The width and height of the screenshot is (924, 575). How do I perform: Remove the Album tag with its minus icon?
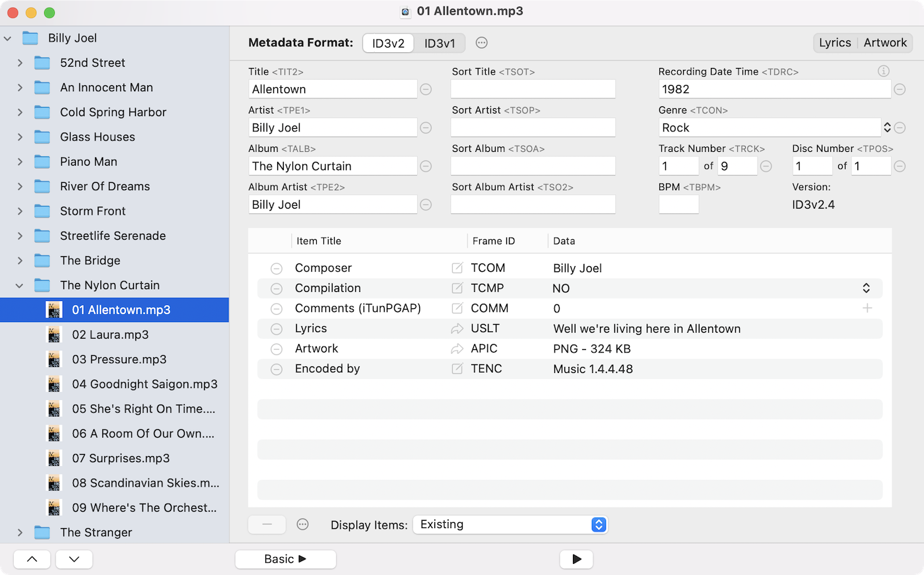(x=426, y=166)
